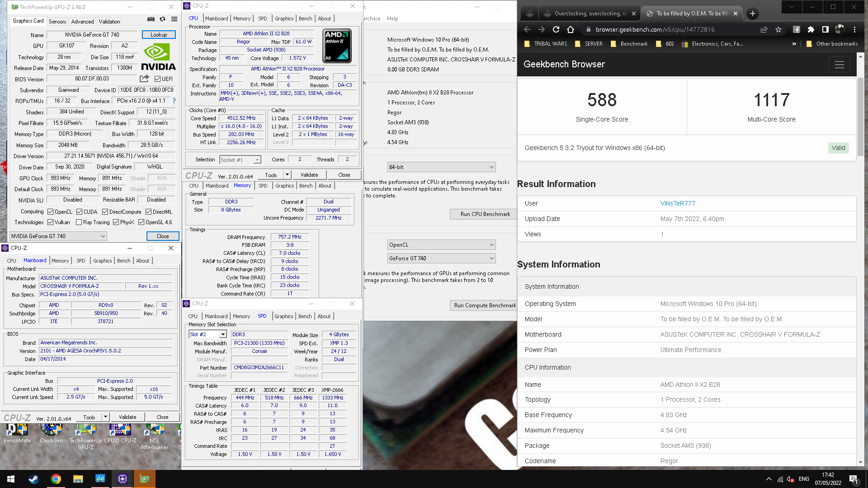Viewport: 868px width, 488px height.
Task: Open GeForce GT 740 device dropdown in Geekbench
Action: pyautogui.click(x=441, y=258)
